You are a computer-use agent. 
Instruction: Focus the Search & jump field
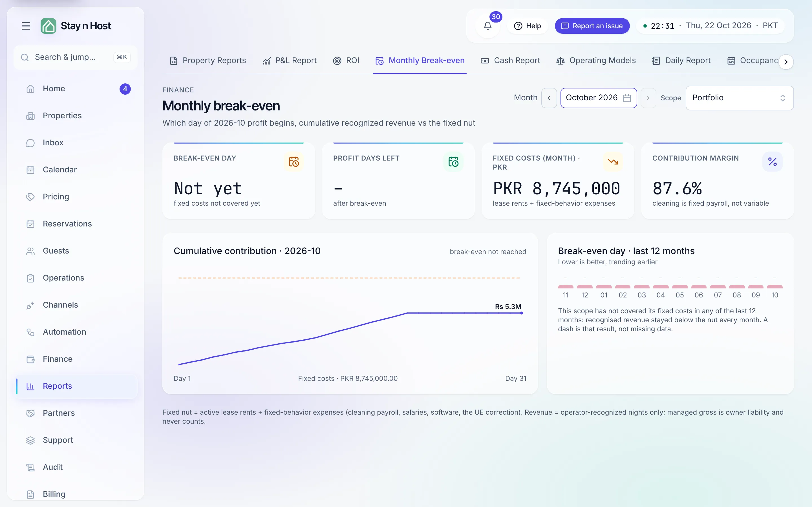tap(76, 57)
